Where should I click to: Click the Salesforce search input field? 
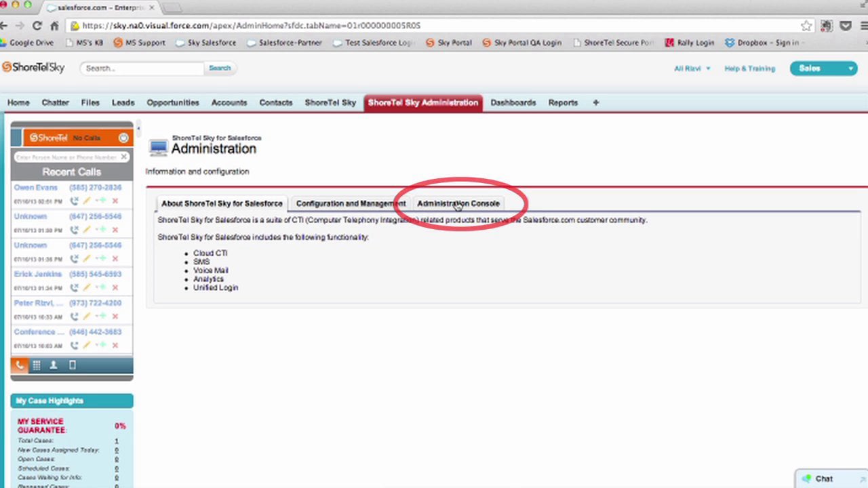142,68
